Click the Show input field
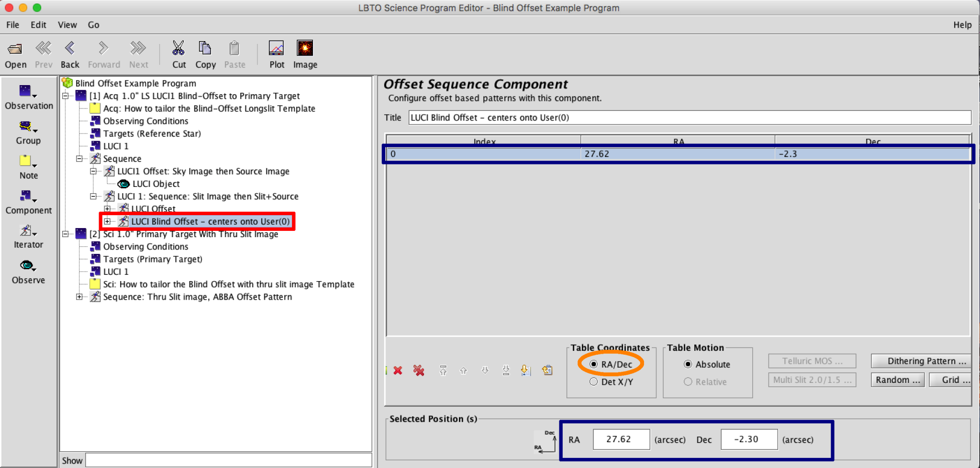Screen dimensions: 980x468 coord(229,460)
